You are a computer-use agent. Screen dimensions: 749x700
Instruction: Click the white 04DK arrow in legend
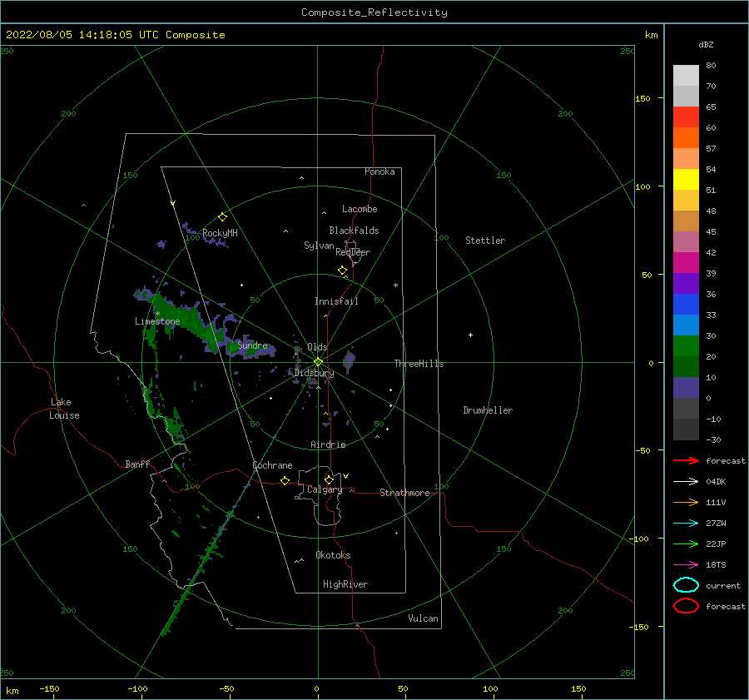[686, 482]
